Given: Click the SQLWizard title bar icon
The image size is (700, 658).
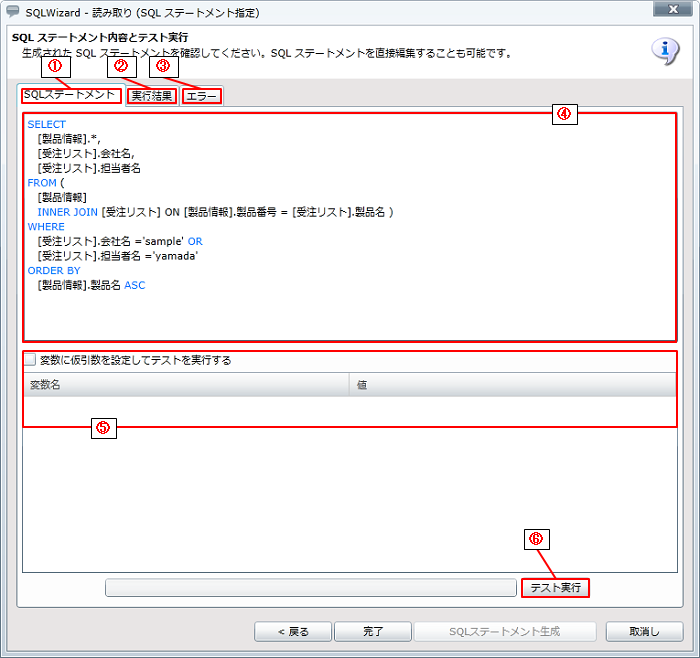Looking at the screenshot, I should [13, 12].
